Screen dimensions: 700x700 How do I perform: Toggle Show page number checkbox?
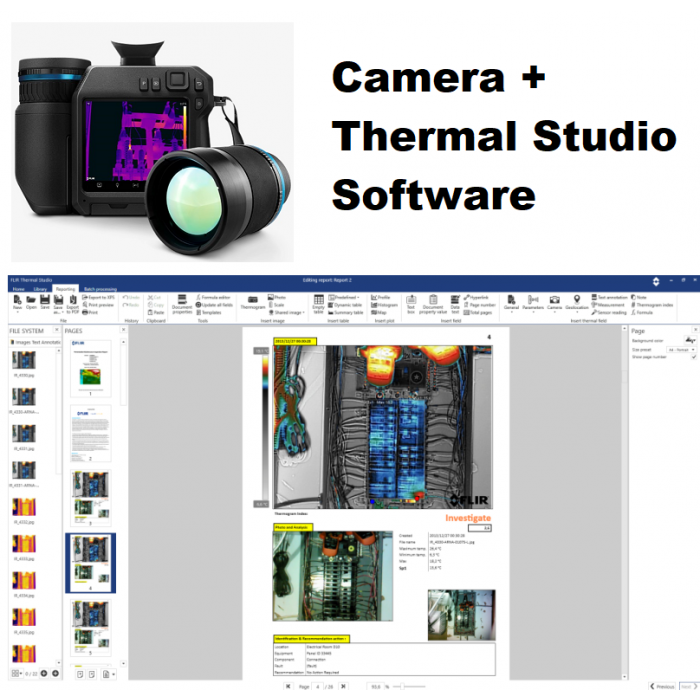[693, 357]
